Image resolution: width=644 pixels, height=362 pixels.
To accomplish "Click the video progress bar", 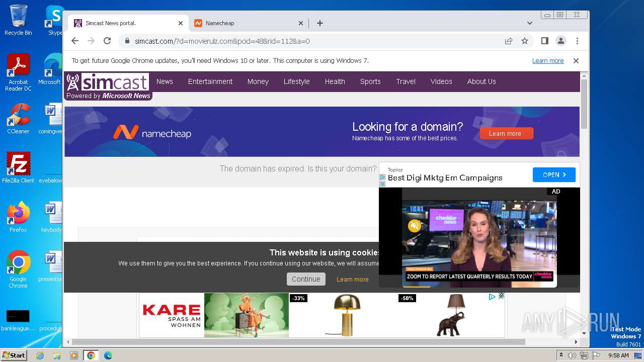I will [x=479, y=287].
